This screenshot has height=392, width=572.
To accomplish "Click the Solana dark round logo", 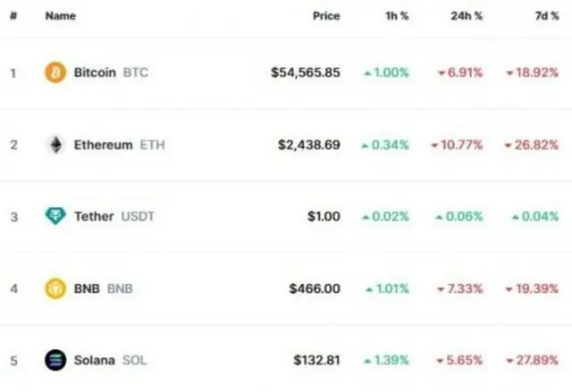I will [55, 361].
